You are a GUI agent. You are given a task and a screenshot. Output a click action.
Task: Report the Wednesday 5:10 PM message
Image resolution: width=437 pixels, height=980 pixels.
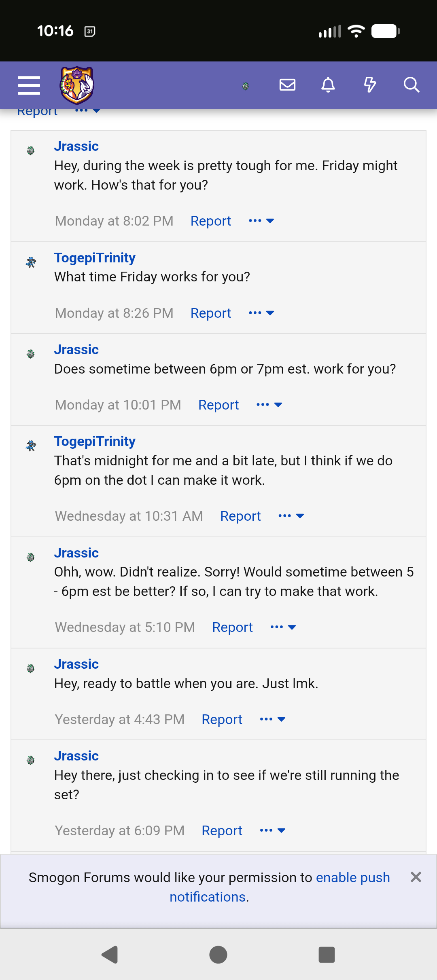232,627
